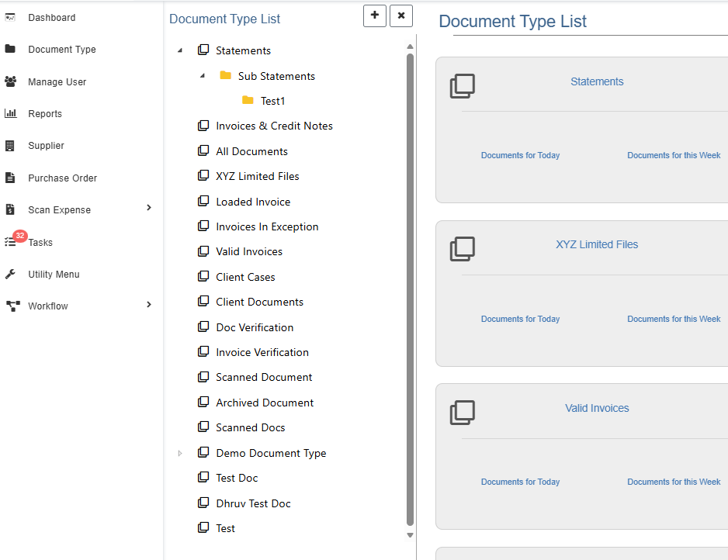Select Scanned Document in the tree
728x560 pixels.
(264, 377)
